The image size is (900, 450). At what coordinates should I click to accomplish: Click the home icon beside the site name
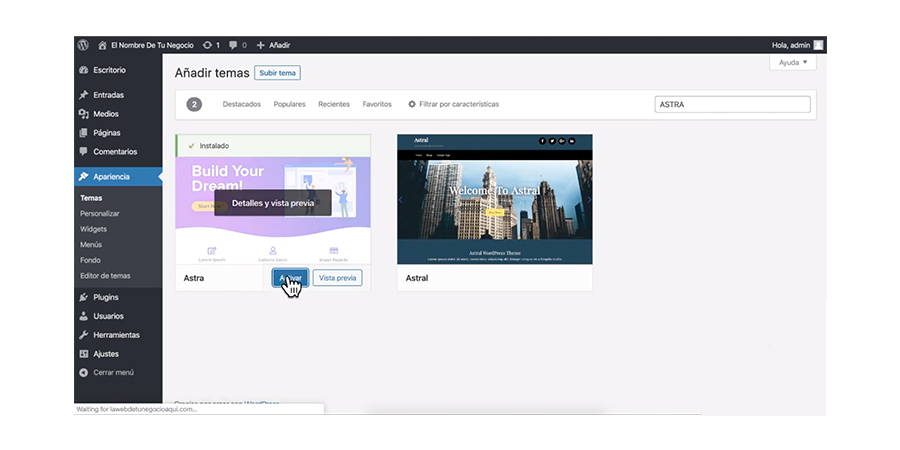(x=102, y=45)
